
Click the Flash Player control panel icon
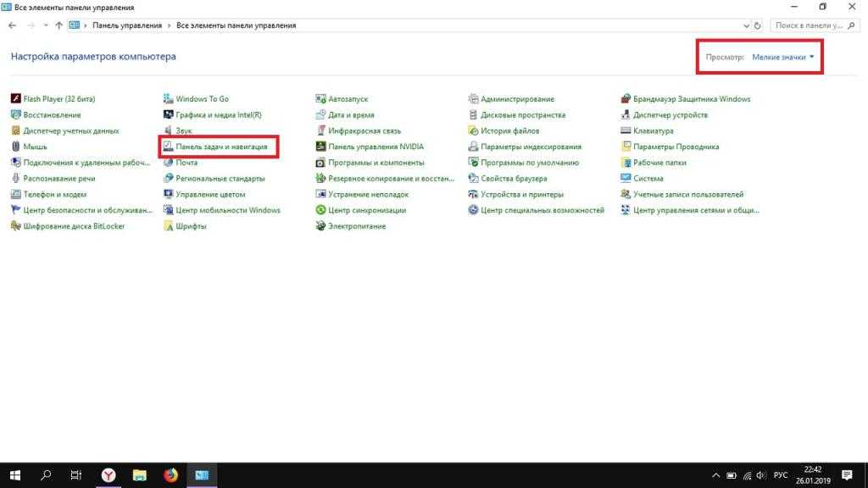click(x=15, y=99)
